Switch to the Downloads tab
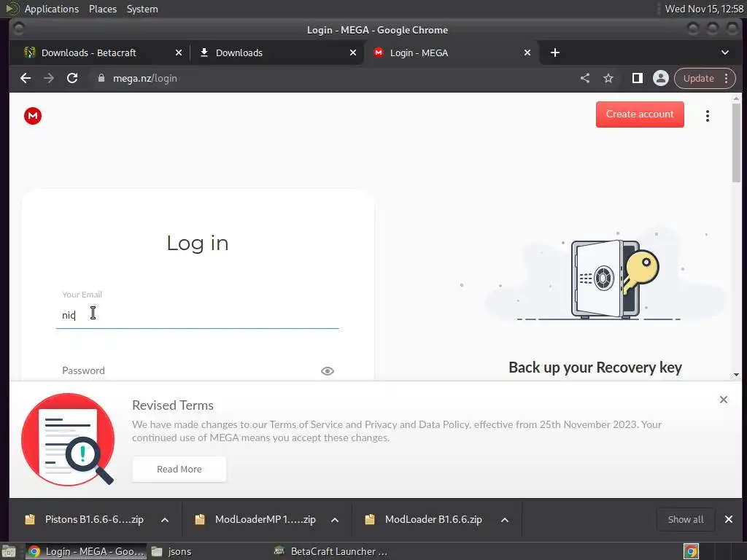 pos(239,52)
